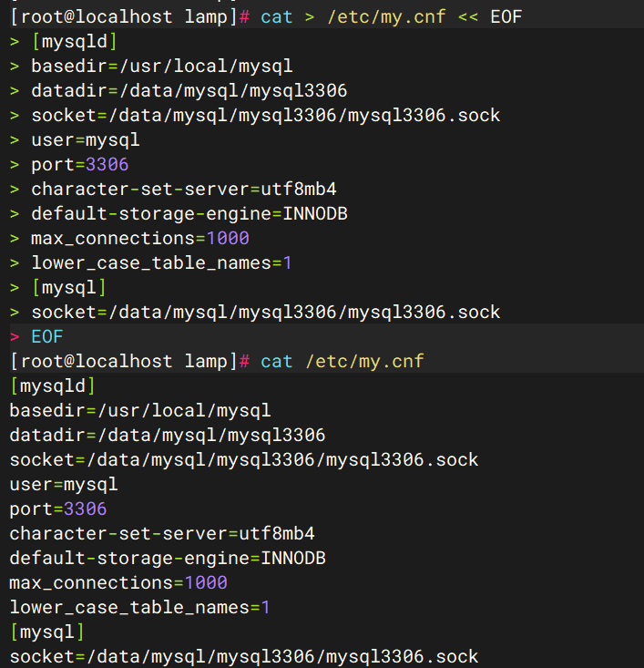Click 'max_connections=1000' in the cat output

tap(118, 583)
